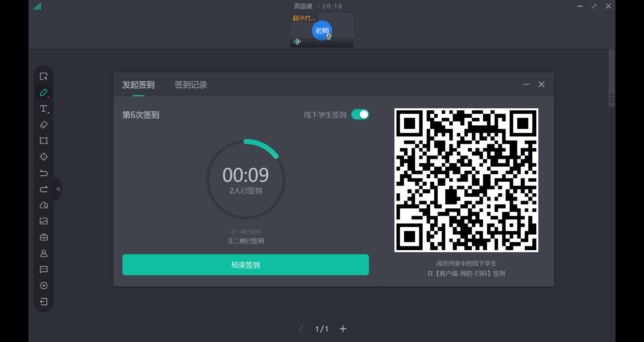Click the 2人已签到 count text
Image resolution: width=644 pixels, height=342 pixels.
point(246,191)
